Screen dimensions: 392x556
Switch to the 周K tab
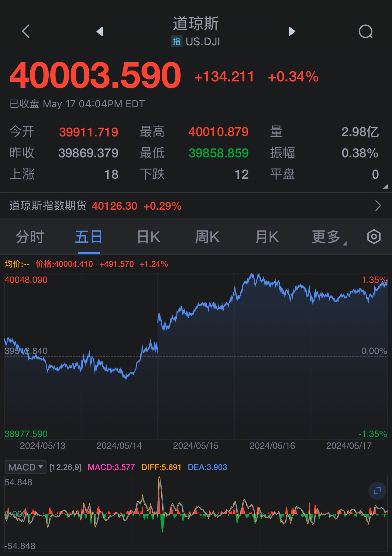tap(207, 237)
